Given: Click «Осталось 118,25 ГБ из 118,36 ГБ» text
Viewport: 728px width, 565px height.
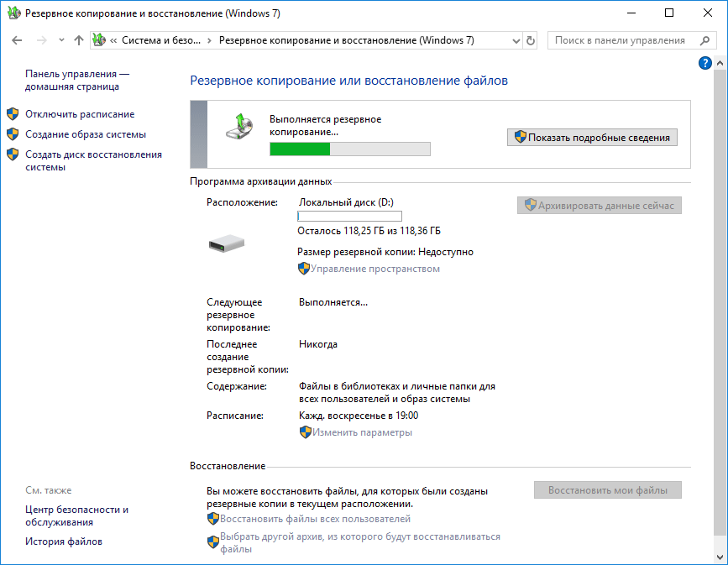Looking at the screenshot, I should click(x=369, y=231).
